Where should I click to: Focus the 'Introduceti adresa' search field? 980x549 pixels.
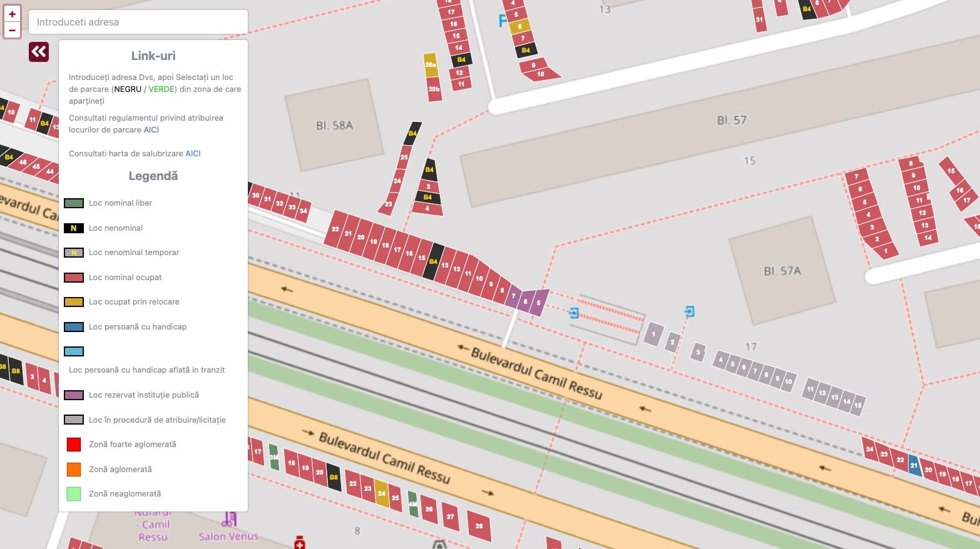[x=138, y=22]
